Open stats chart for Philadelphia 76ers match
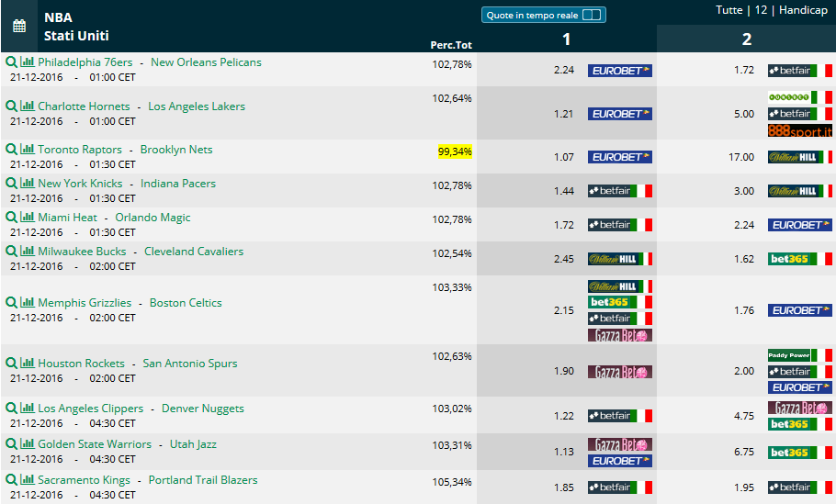Viewport: 836px width, 504px height. 28,62
